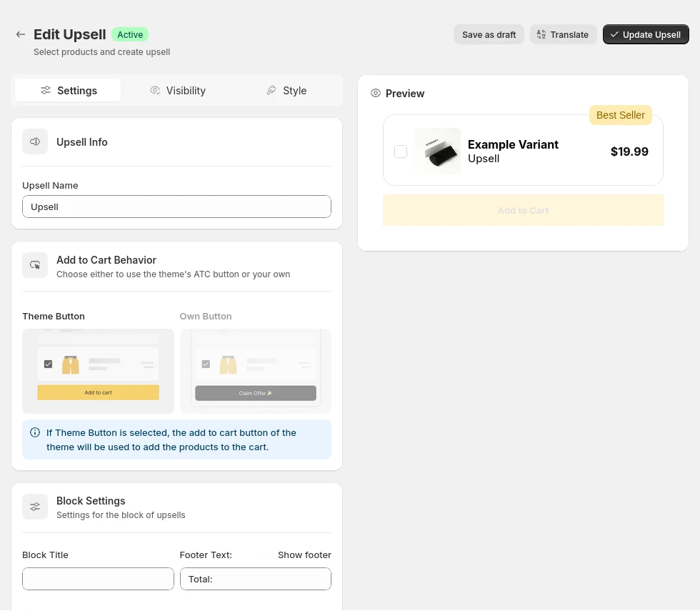Image resolution: width=700 pixels, height=611 pixels.
Task: Click the Own Button label text
Action: (206, 316)
